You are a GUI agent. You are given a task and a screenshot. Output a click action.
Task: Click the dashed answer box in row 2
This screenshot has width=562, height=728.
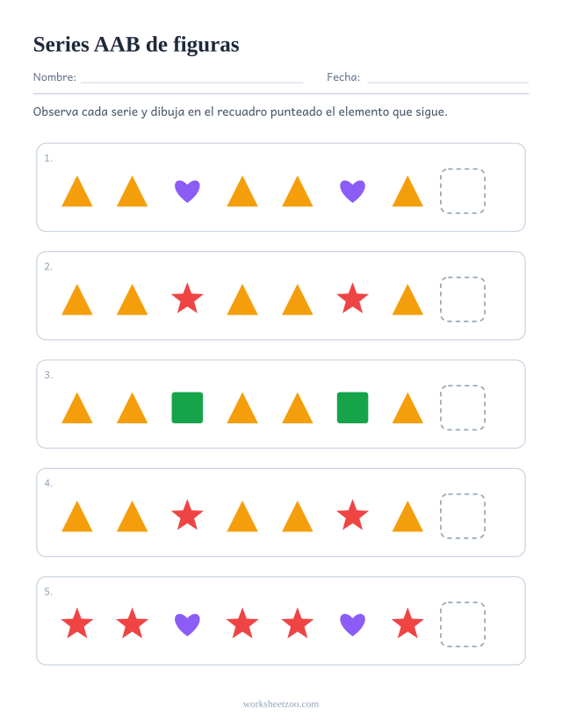463,299
